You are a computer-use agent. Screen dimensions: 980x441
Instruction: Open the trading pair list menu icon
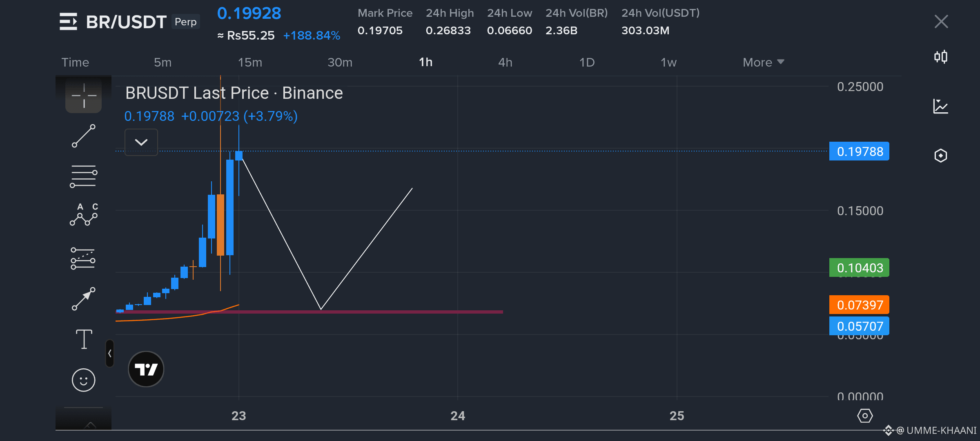click(x=68, y=22)
